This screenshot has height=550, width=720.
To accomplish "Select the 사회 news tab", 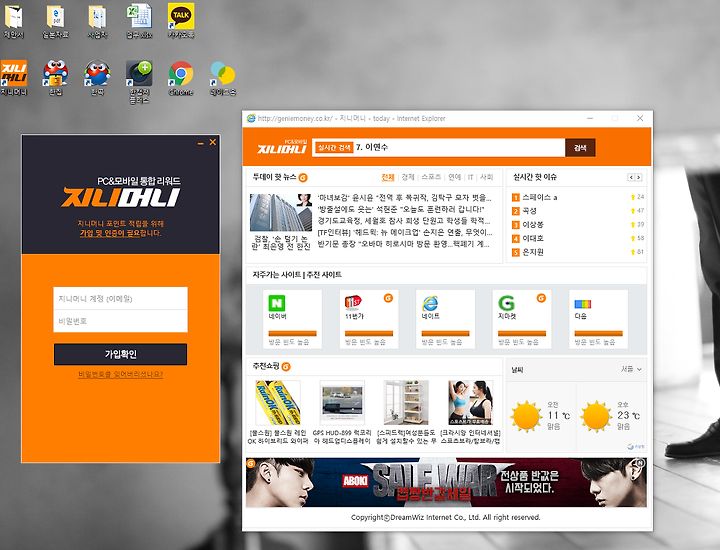I will pyautogui.click(x=486, y=177).
